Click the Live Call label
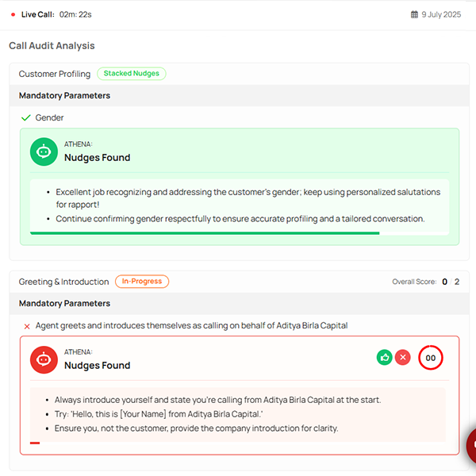This screenshot has width=476, height=476. coord(38,14)
